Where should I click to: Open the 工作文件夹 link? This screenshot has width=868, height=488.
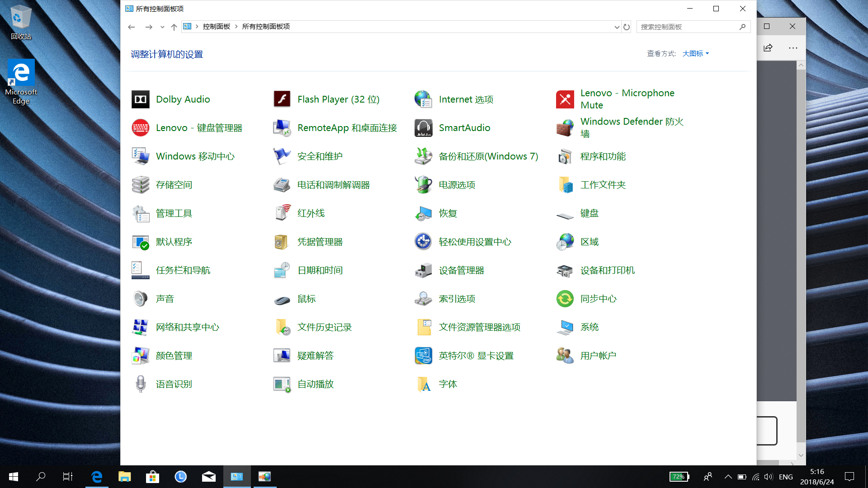[x=603, y=185]
